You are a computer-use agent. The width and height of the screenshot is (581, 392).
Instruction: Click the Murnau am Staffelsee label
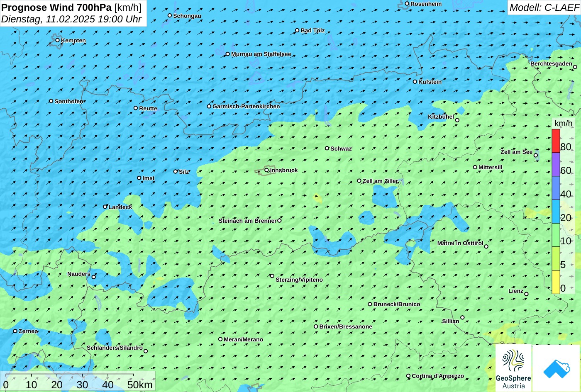pos(261,54)
